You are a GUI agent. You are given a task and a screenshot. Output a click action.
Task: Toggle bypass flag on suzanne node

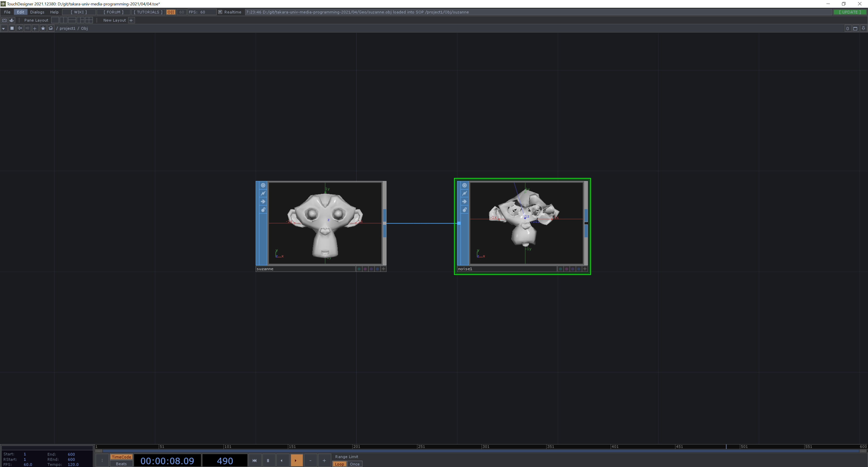[263, 193]
